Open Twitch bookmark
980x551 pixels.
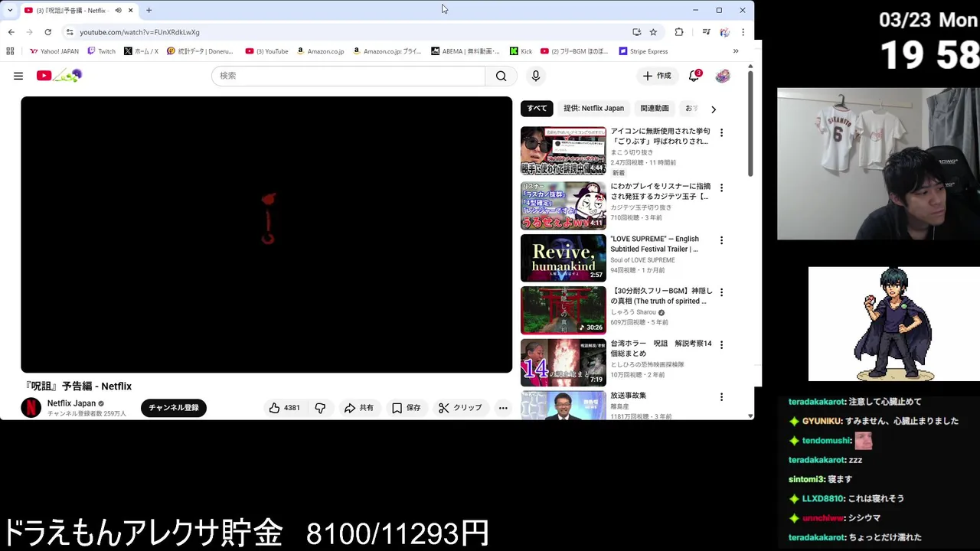click(102, 51)
